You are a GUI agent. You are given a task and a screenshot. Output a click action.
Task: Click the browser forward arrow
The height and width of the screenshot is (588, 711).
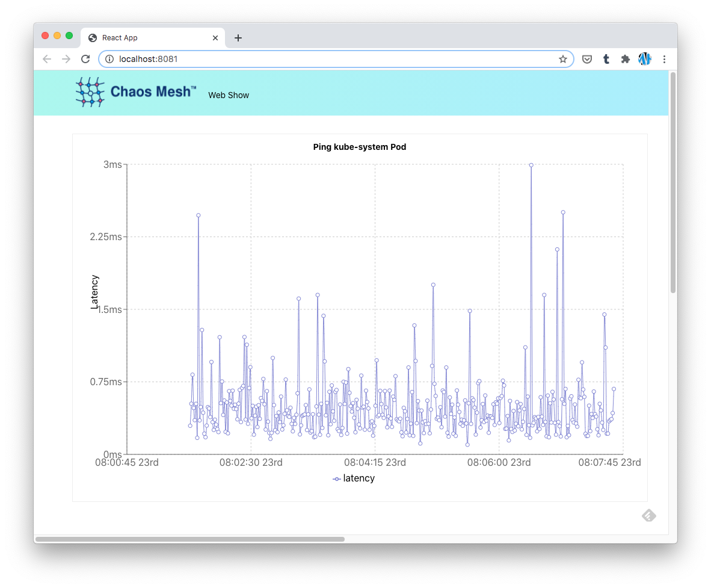66,59
